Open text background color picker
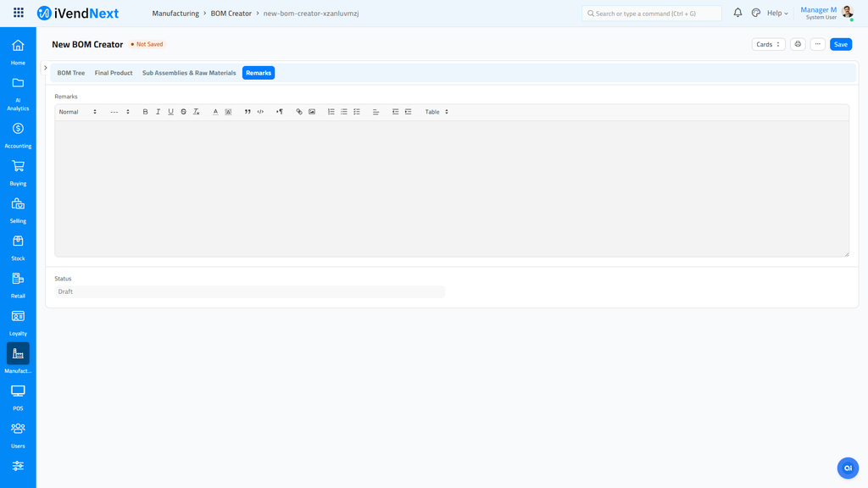Screen dimensions: 868x488 228,112
